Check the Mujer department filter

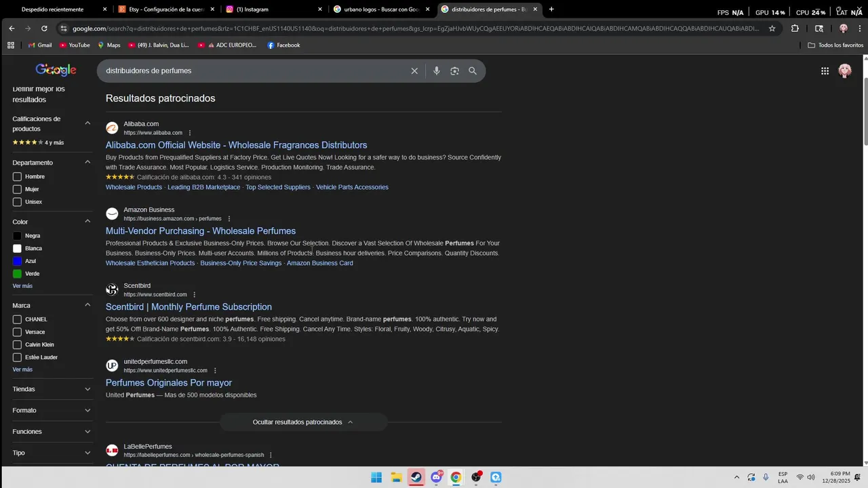click(17, 190)
